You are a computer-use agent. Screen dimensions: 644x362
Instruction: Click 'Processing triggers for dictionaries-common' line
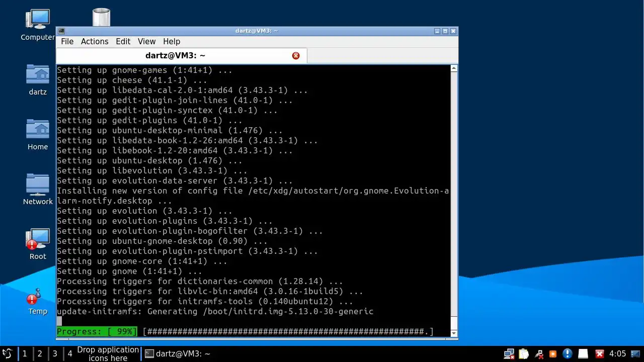200,281
